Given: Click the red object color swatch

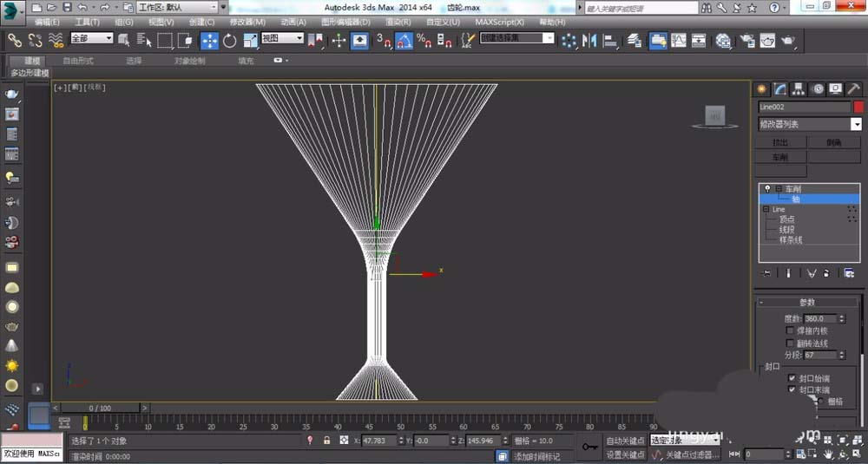Looking at the screenshot, I should [x=858, y=107].
